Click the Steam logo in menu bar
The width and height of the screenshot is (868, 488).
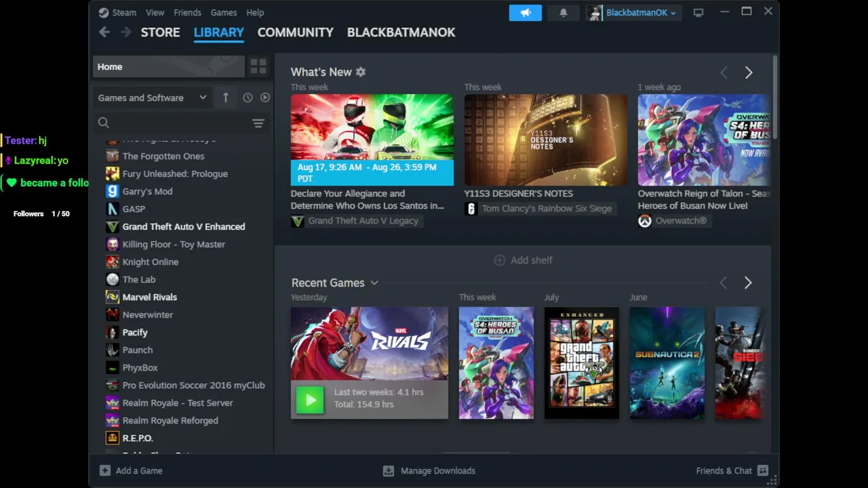pyautogui.click(x=103, y=12)
